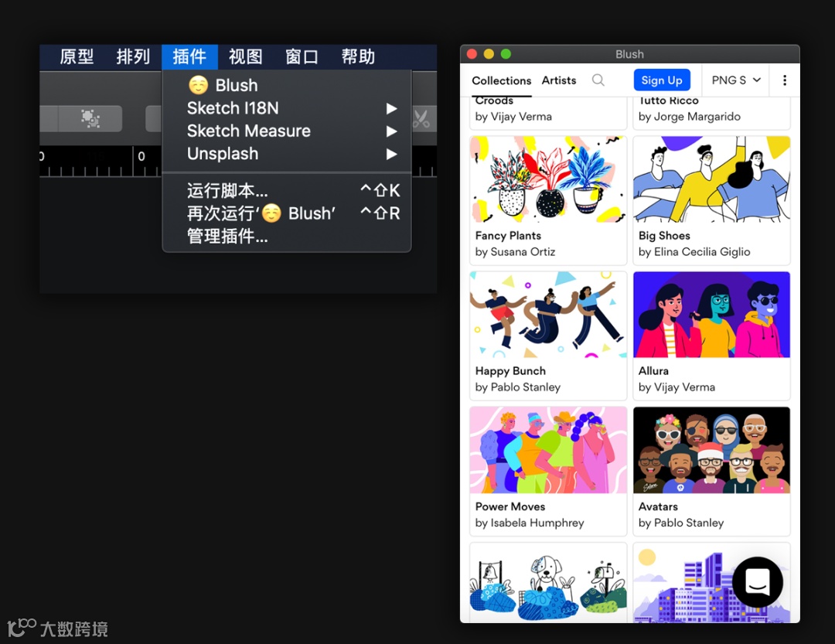Switch to the Artists tab
This screenshot has width=835, height=644.
[x=559, y=80]
